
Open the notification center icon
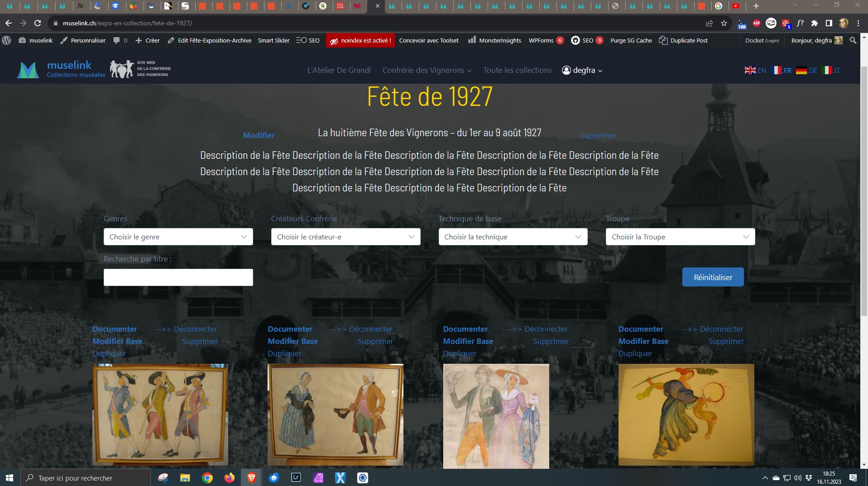(x=853, y=478)
